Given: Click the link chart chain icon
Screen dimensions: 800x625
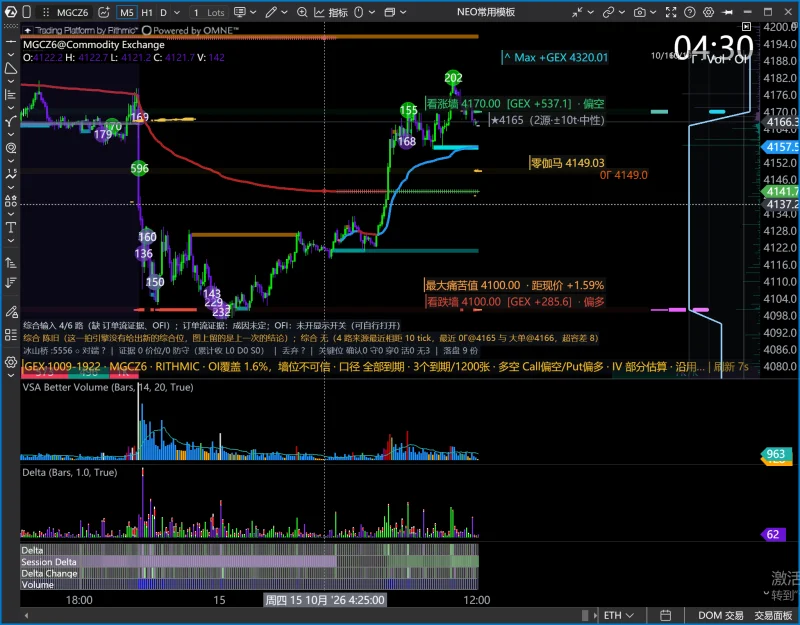Looking at the screenshot, I should (x=608, y=12).
